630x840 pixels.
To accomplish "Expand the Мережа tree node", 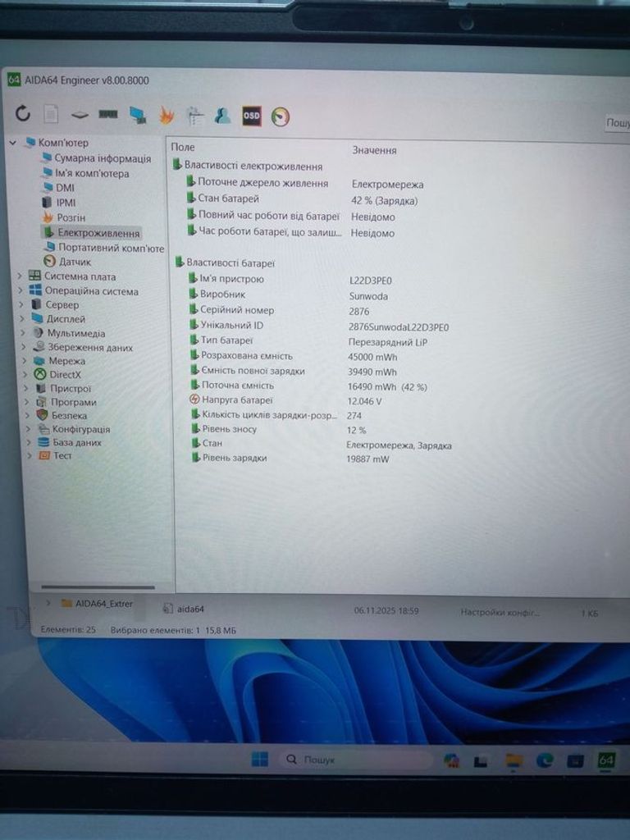I will [x=25, y=361].
